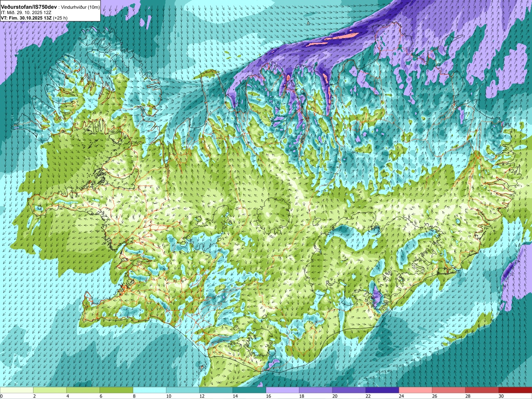Click the legend tick label "16"
The height and width of the screenshot is (399, 532).
click(268, 396)
